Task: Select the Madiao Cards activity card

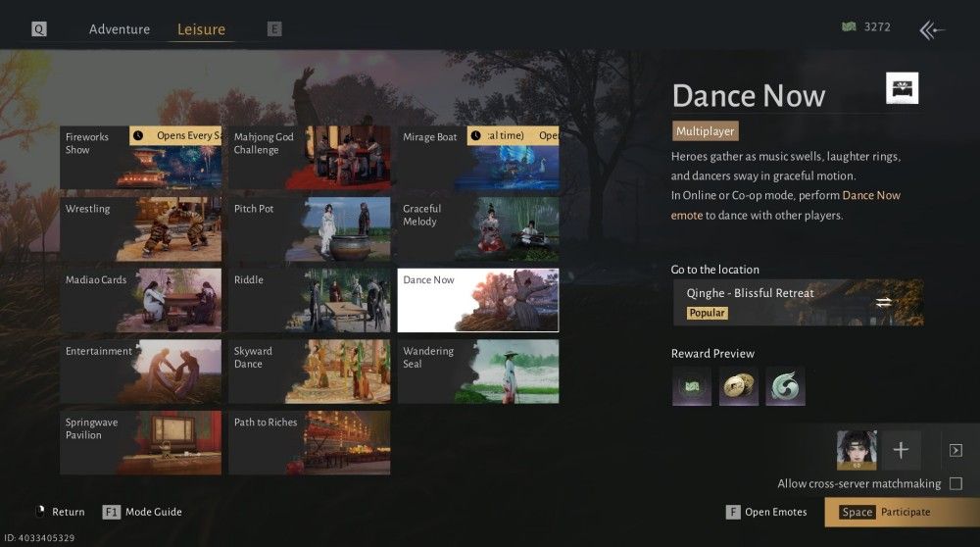Action: coord(140,300)
